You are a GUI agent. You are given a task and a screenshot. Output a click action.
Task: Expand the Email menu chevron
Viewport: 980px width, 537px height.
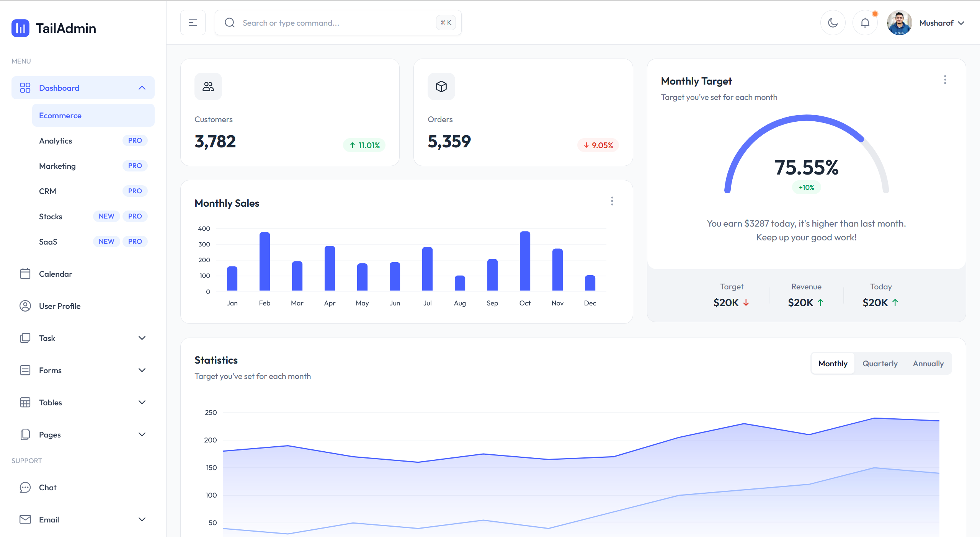pos(142,519)
